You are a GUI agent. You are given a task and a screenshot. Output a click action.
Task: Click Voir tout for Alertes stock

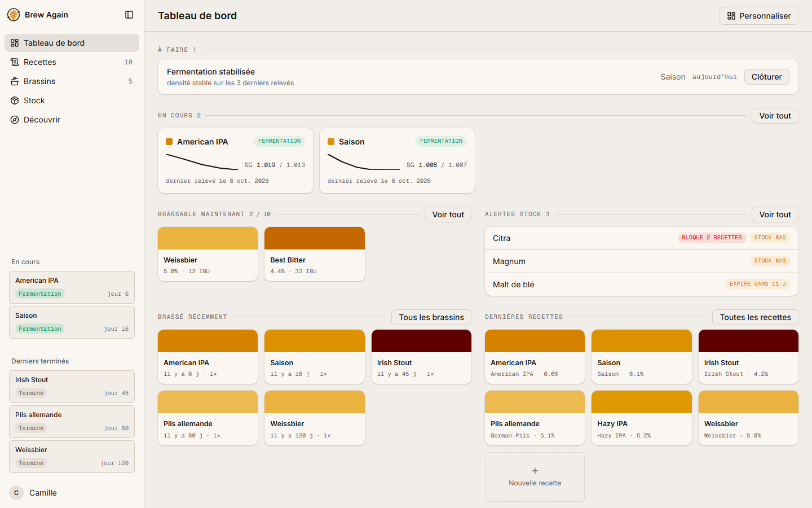[x=775, y=214]
